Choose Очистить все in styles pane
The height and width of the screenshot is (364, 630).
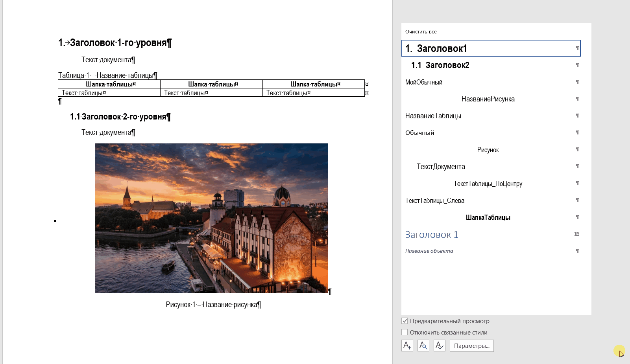click(x=421, y=32)
